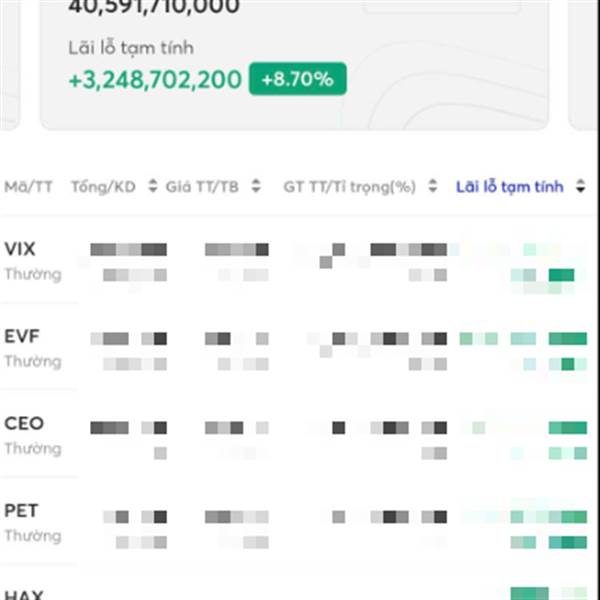Image resolution: width=600 pixels, height=600 pixels.
Task: Tap the previous account card on left edge
Action: [x=10, y=65]
